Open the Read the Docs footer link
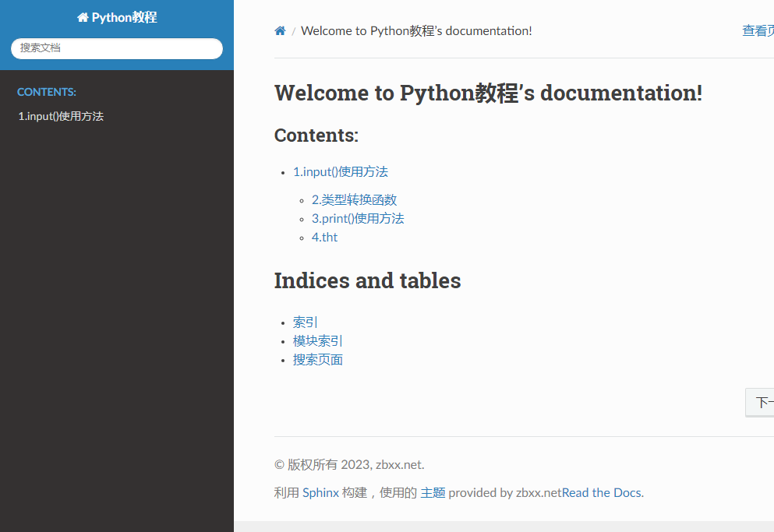774x532 pixels. click(601, 492)
